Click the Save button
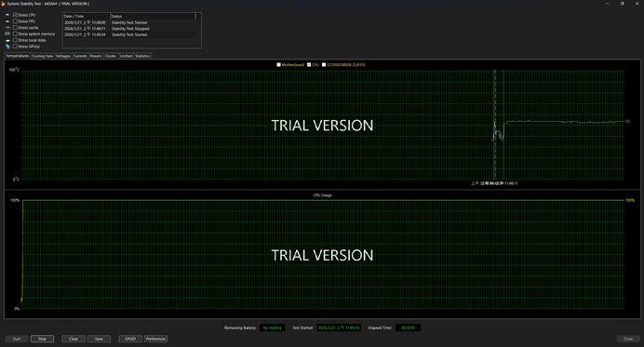Image resolution: width=644 pixels, height=347 pixels. [99, 339]
